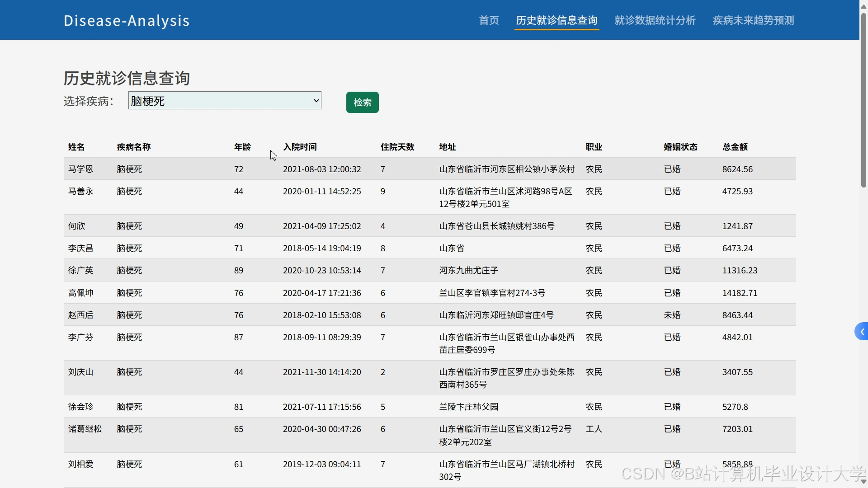Switch to 就诊数据统计分析 page

[x=655, y=20]
